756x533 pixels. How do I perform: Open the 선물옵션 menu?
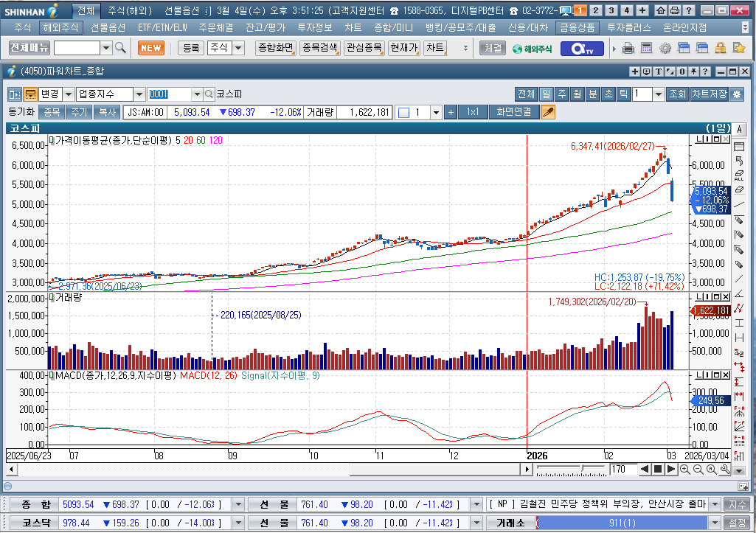(x=108, y=27)
